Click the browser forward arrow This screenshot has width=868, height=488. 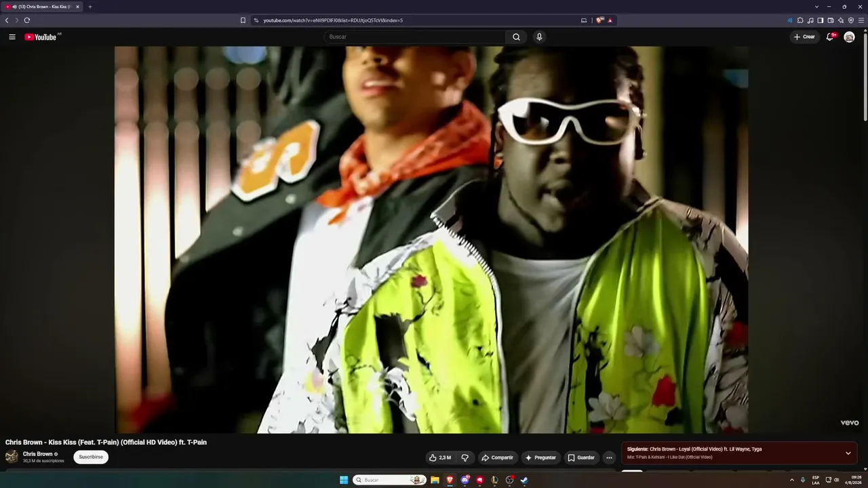tap(17, 20)
